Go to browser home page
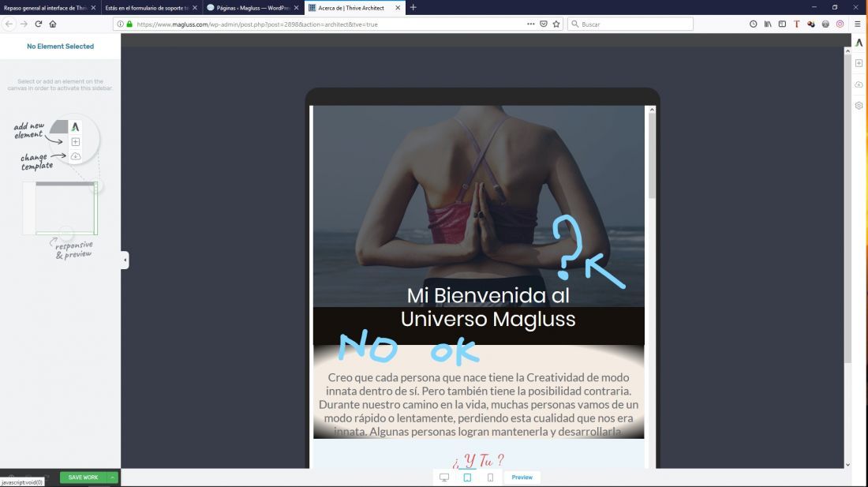This screenshot has height=487, width=868. (53, 24)
